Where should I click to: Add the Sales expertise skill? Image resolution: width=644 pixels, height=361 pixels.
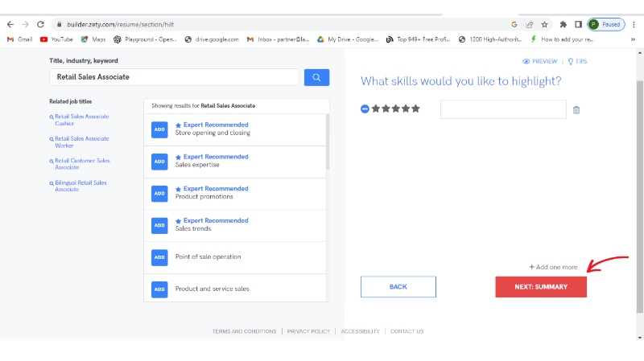(159, 162)
